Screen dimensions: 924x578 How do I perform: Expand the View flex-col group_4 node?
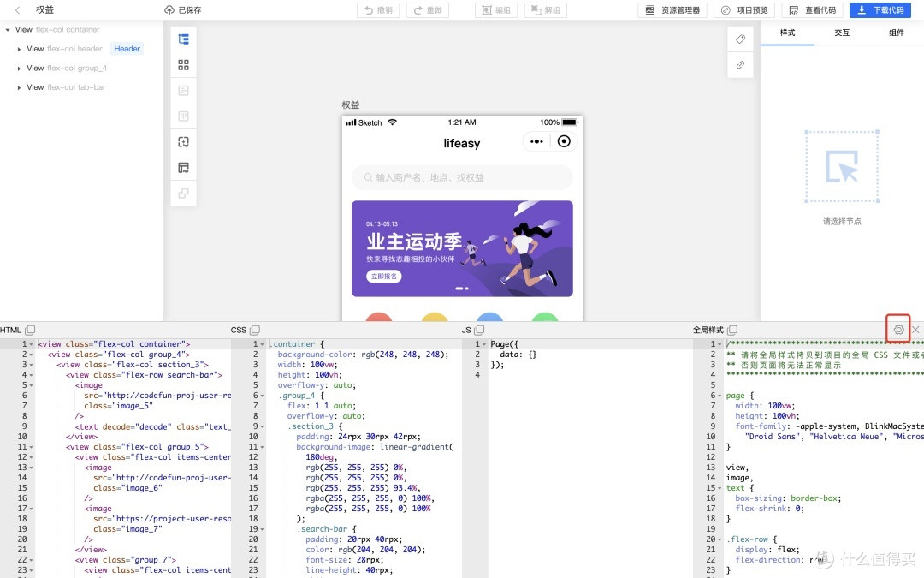19,69
